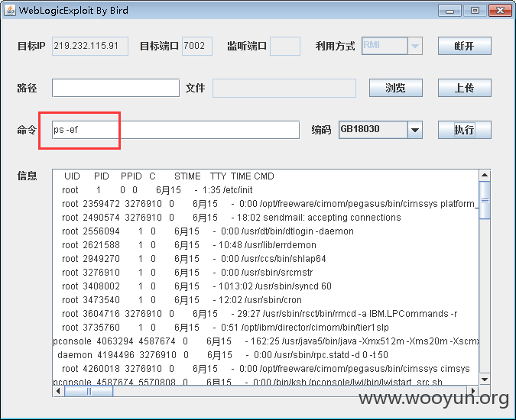This screenshot has width=516, height=420.
Task: Open the 编码 GB18030 dropdown arrow
Action: pyautogui.click(x=415, y=130)
